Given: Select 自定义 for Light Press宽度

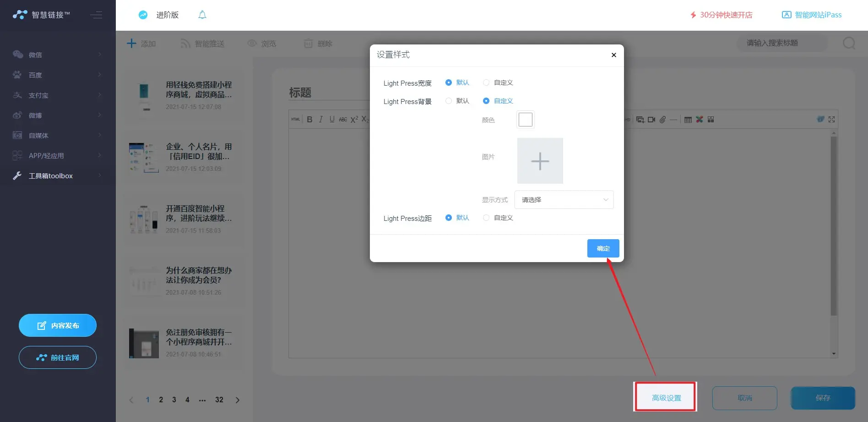Looking at the screenshot, I should 486,83.
